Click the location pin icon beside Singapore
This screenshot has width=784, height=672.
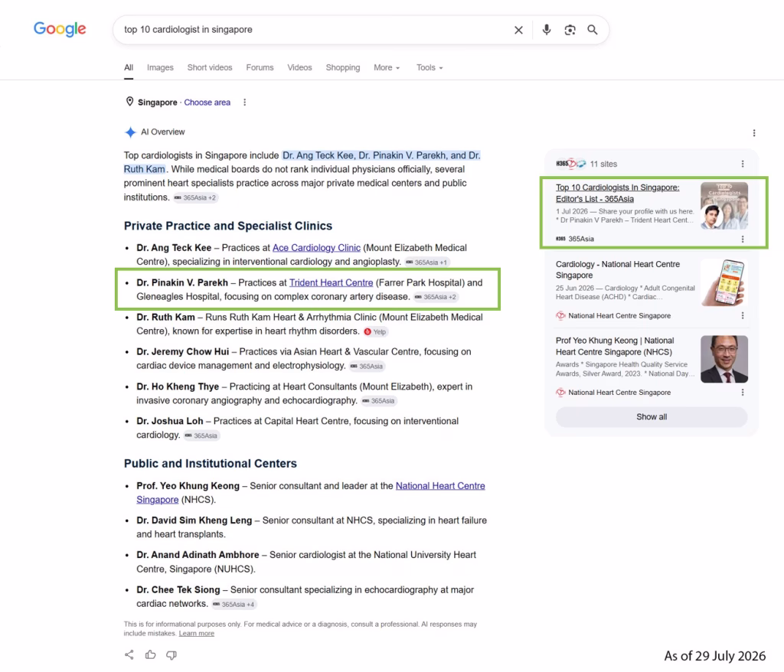tap(129, 102)
